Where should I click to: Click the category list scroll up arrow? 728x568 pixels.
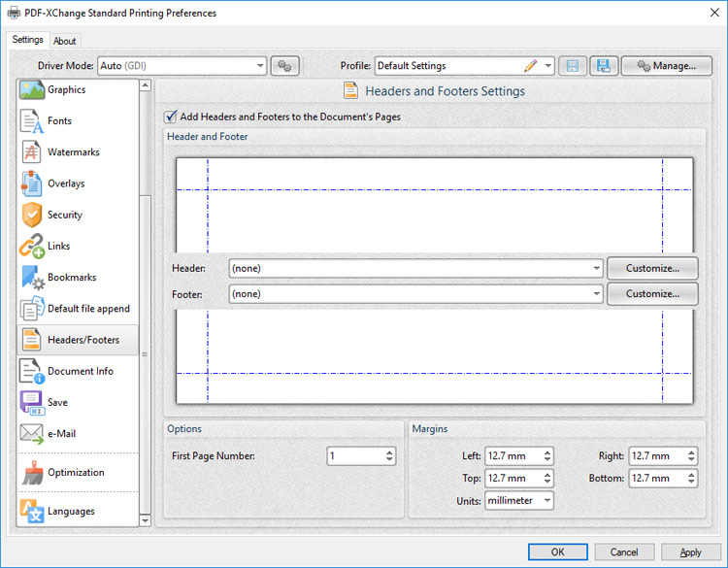pyautogui.click(x=146, y=85)
